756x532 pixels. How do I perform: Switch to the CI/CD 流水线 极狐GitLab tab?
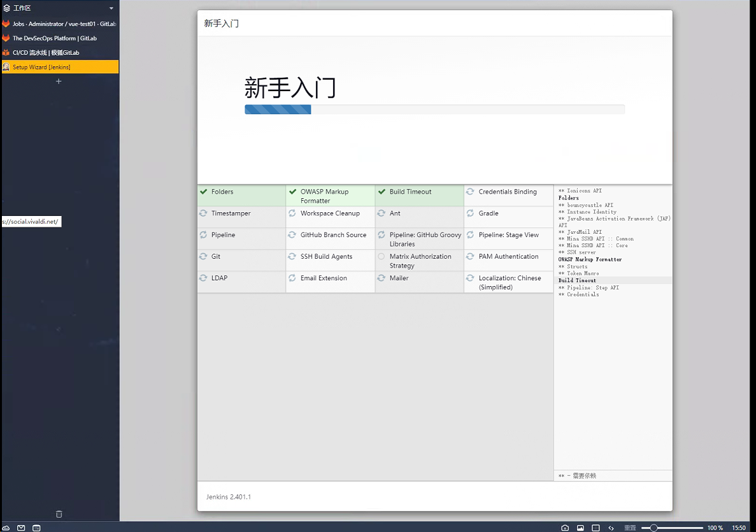tap(60, 53)
